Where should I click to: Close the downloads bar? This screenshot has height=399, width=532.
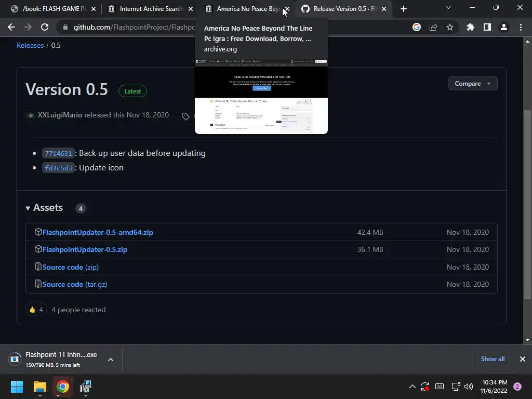522,358
